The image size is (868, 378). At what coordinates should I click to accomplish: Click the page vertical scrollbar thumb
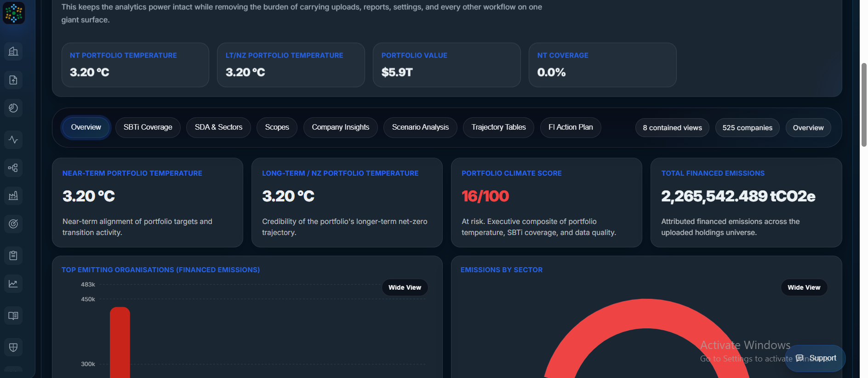864,105
